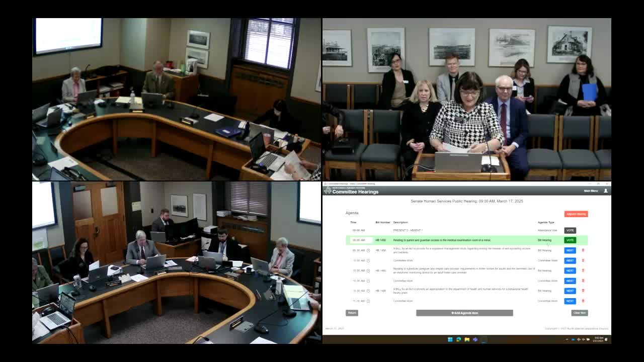The width and height of the screenshot is (644, 362).
Task: Click NEXT for the foster homes bill row
Action: pos(570,270)
